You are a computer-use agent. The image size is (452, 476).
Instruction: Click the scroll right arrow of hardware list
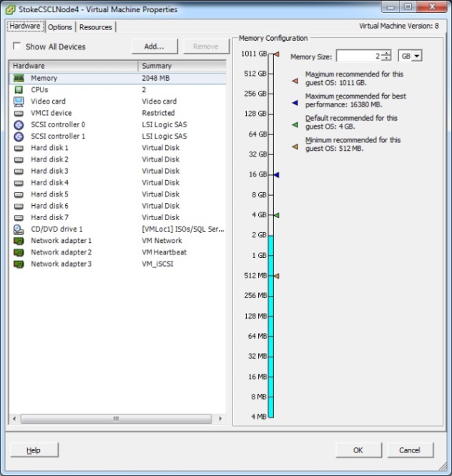pyautogui.click(x=220, y=419)
